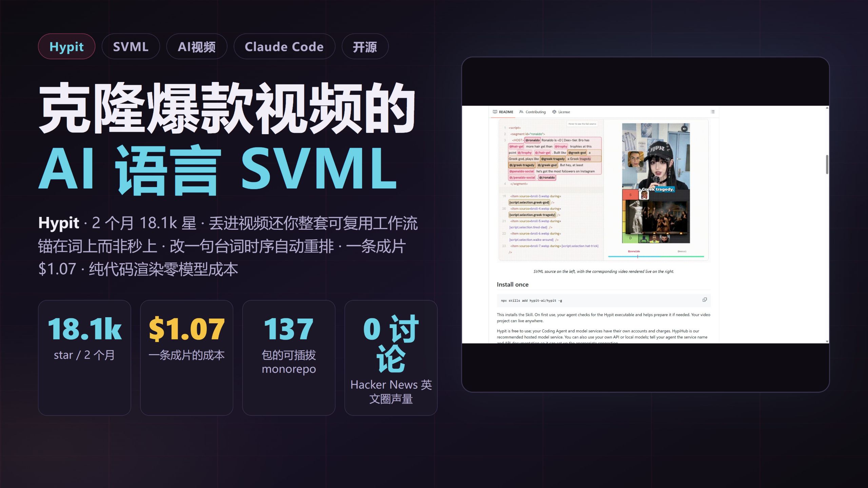Click the Hypit tag pill
Viewport: 868px width, 488px height.
click(x=66, y=46)
